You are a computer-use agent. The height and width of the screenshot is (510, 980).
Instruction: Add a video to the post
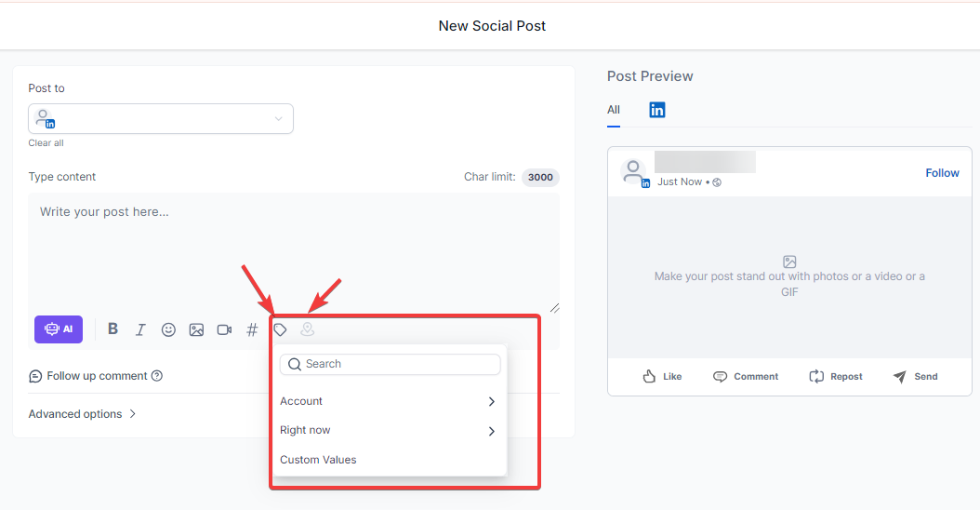click(224, 329)
